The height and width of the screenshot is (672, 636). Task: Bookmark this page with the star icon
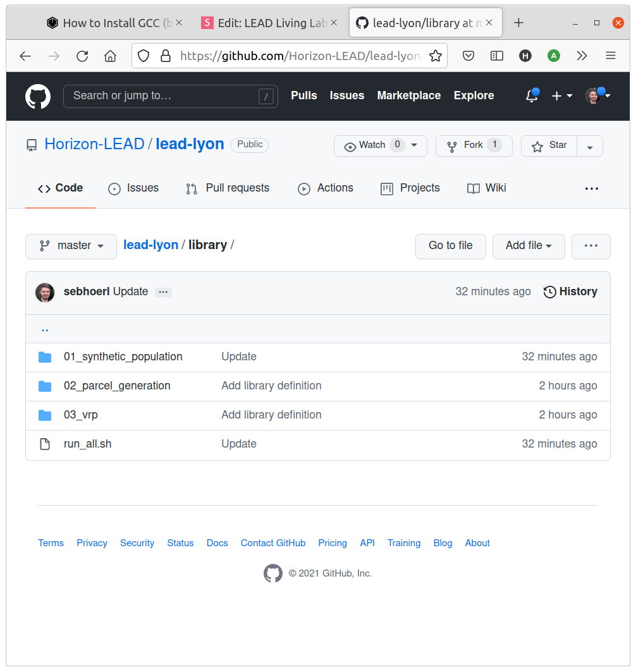click(436, 56)
